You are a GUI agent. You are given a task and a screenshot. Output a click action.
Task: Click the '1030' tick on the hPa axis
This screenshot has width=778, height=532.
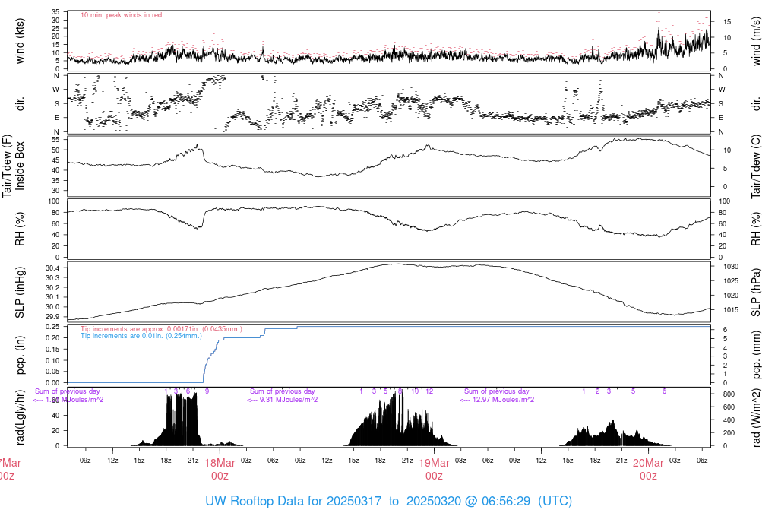coord(730,267)
